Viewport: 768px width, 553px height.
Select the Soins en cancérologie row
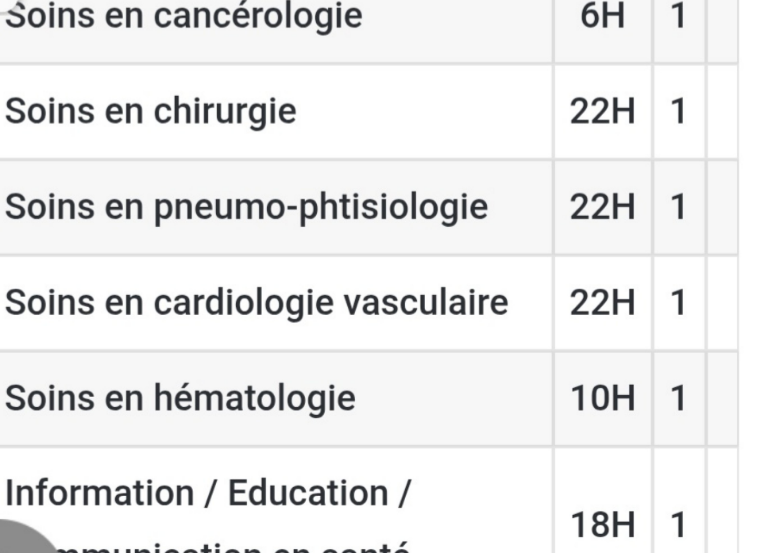[x=368, y=31]
